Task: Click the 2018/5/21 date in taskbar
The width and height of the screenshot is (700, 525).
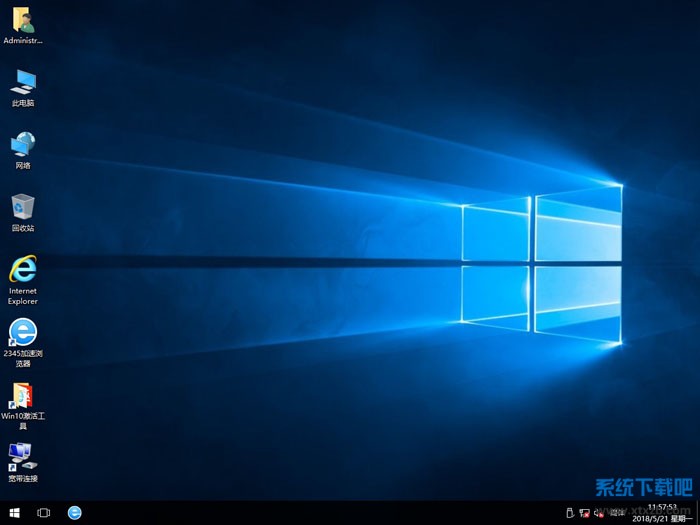Action: point(655,519)
